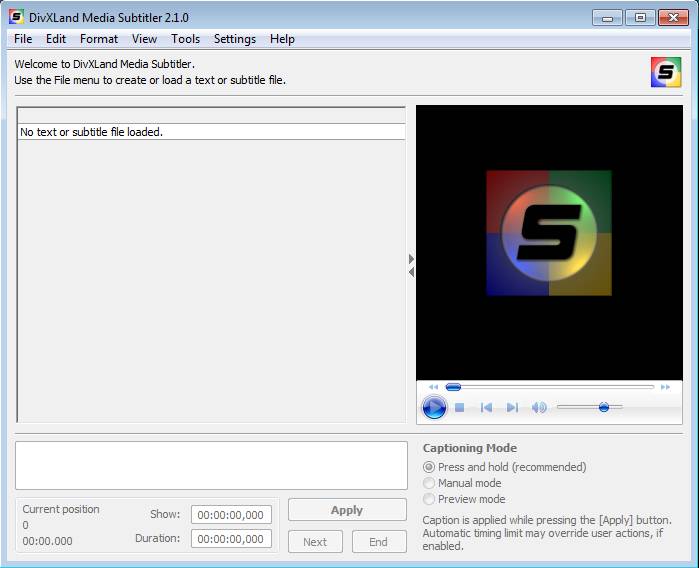Click the Play button in media player
The width and height of the screenshot is (699, 568).
(434, 407)
